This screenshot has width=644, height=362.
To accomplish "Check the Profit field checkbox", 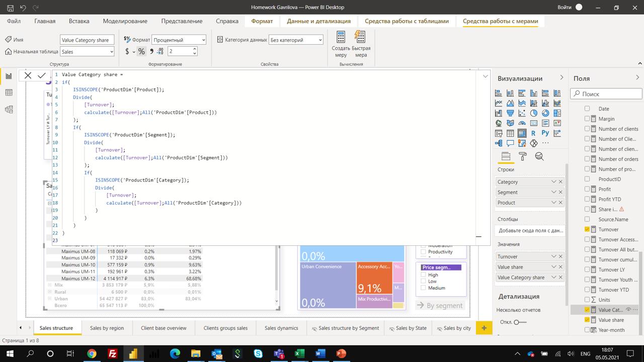I will pos(587,189).
